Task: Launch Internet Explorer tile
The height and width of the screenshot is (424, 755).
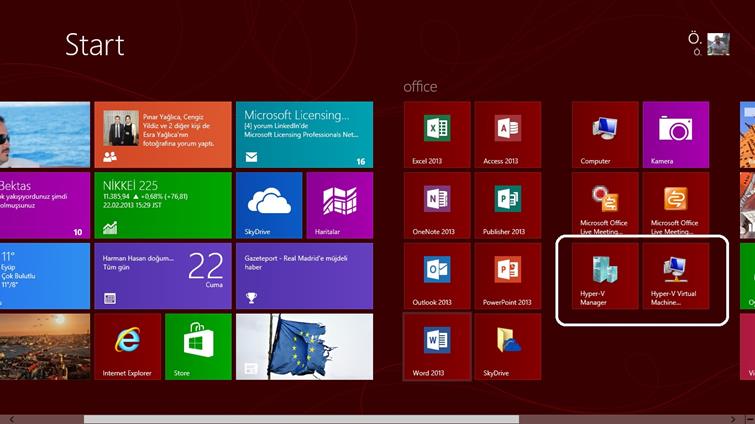Action: (128, 347)
